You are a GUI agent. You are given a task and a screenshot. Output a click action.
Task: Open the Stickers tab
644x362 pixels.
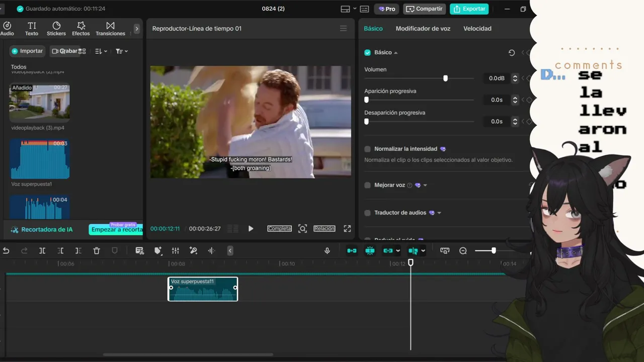pos(56,29)
